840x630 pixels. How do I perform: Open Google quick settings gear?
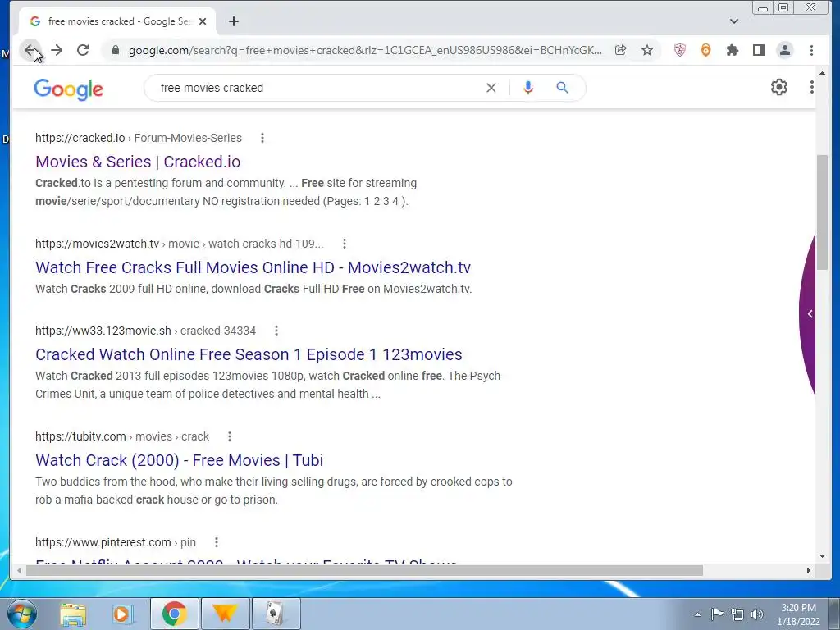(x=779, y=87)
